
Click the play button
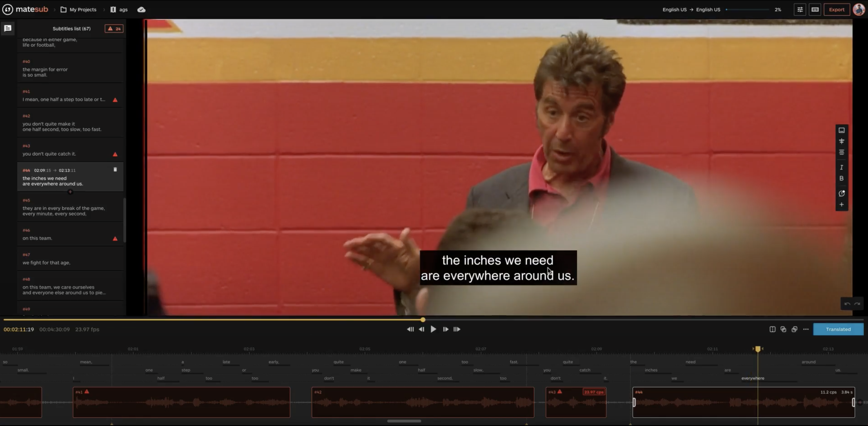[x=433, y=329]
